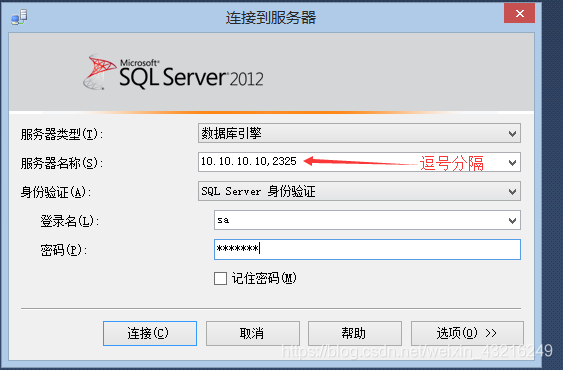The height and width of the screenshot is (370, 563).
Task: Show more settings with 选项(O) >>
Action: 467,333
